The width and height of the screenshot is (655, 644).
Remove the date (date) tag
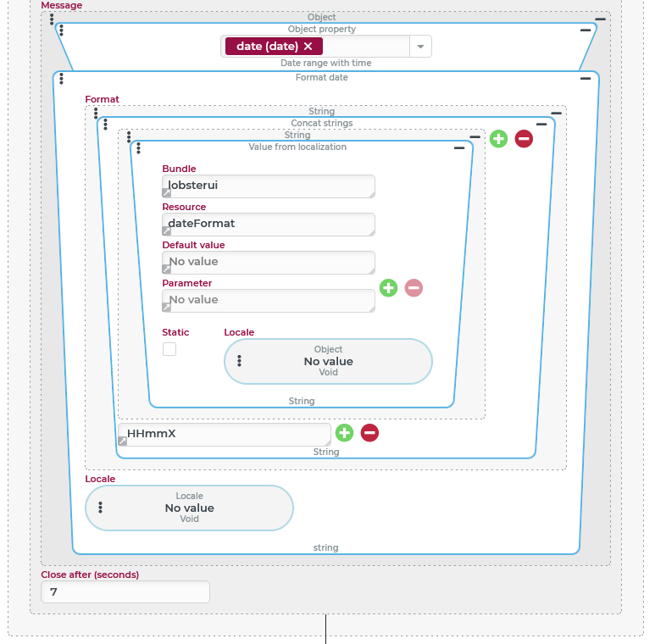[308, 47]
